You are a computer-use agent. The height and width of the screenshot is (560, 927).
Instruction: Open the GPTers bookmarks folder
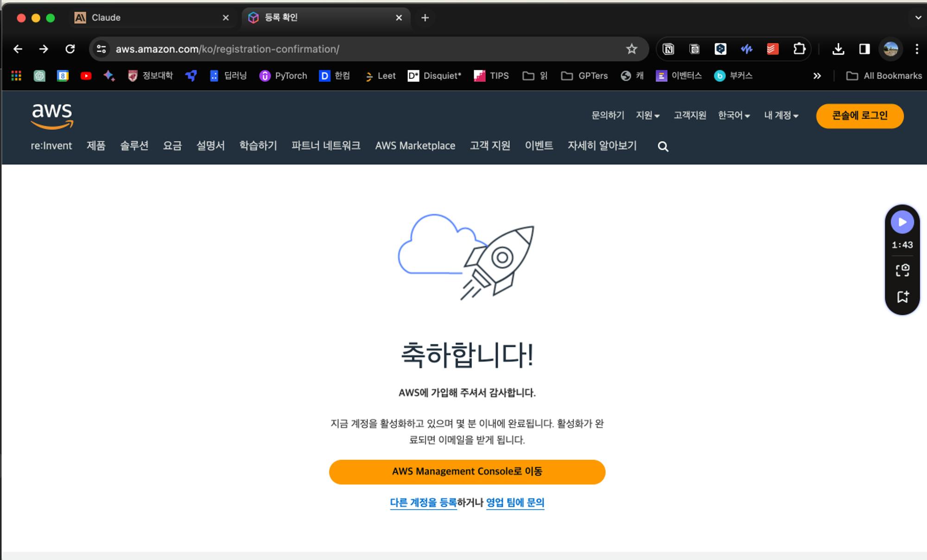584,76
